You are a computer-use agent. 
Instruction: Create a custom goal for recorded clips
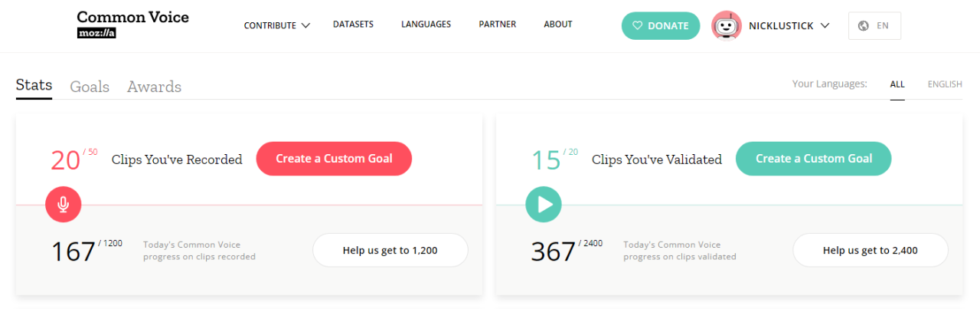[334, 159]
